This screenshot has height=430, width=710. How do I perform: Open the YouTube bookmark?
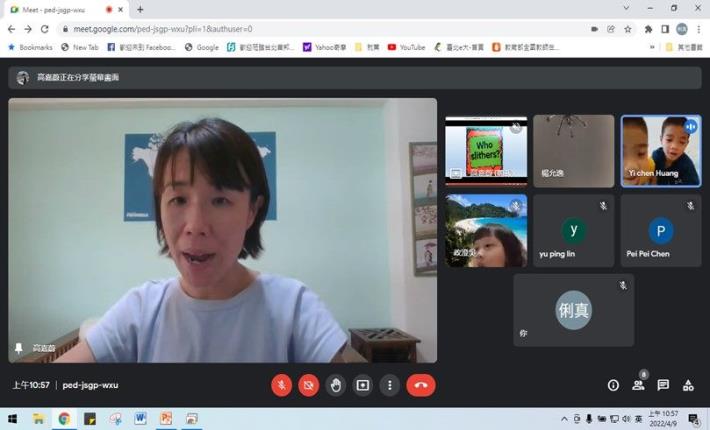coord(406,47)
